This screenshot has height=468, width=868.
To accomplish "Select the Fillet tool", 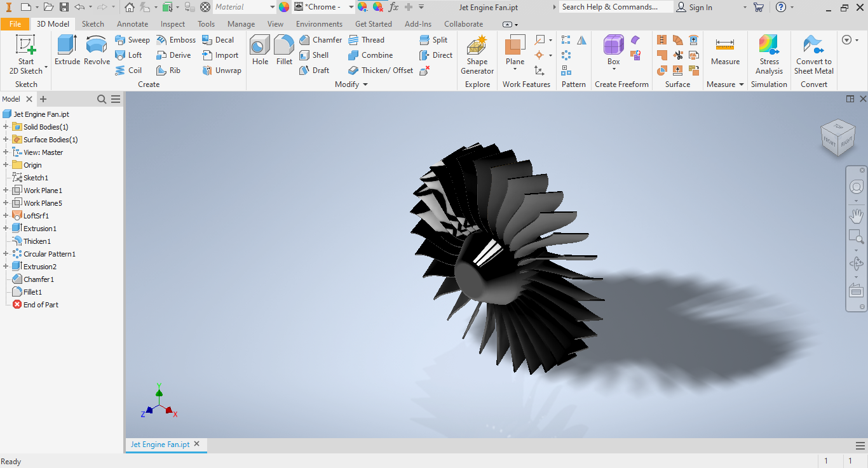I will pyautogui.click(x=284, y=46).
